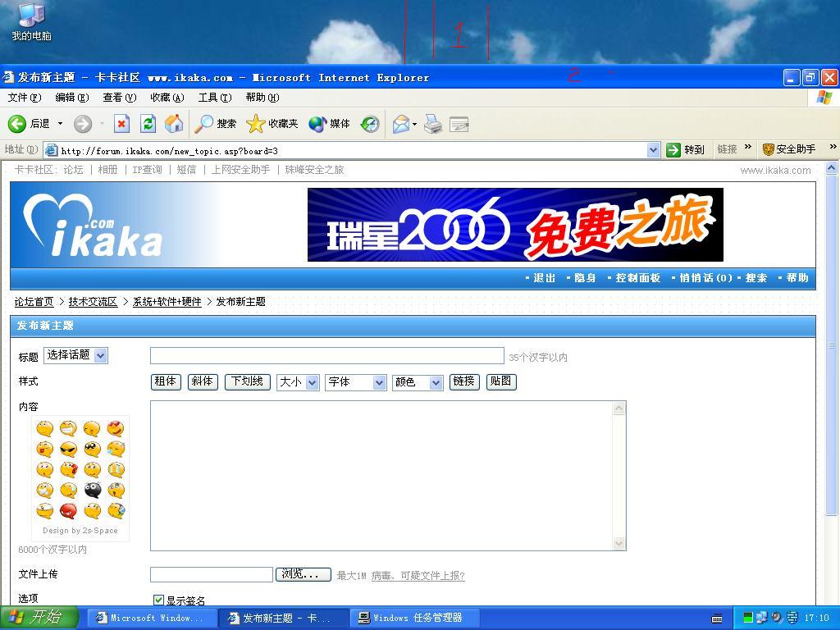Click the 退出 logout link
The height and width of the screenshot is (630, 840).
coord(545,278)
